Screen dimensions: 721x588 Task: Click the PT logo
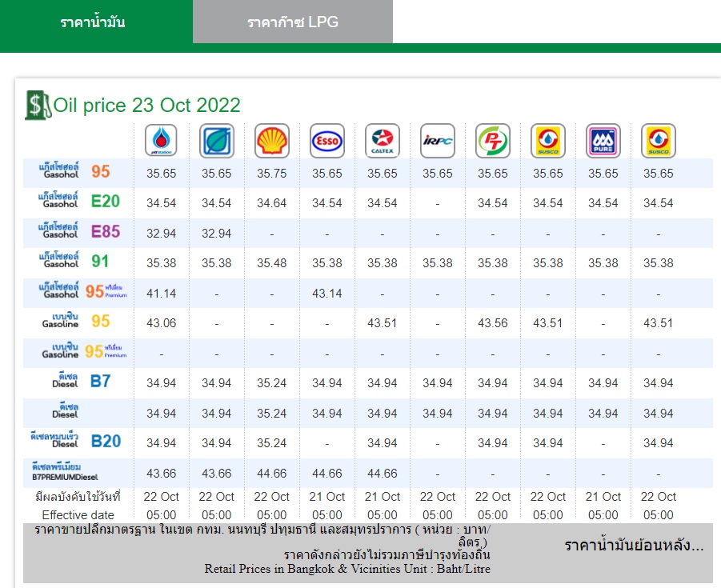(x=492, y=140)
